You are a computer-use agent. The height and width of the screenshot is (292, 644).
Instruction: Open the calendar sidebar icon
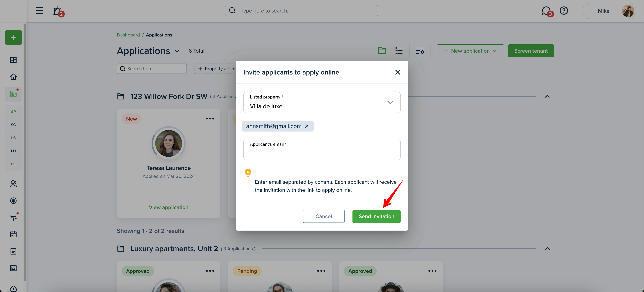[x=13, y=234]
